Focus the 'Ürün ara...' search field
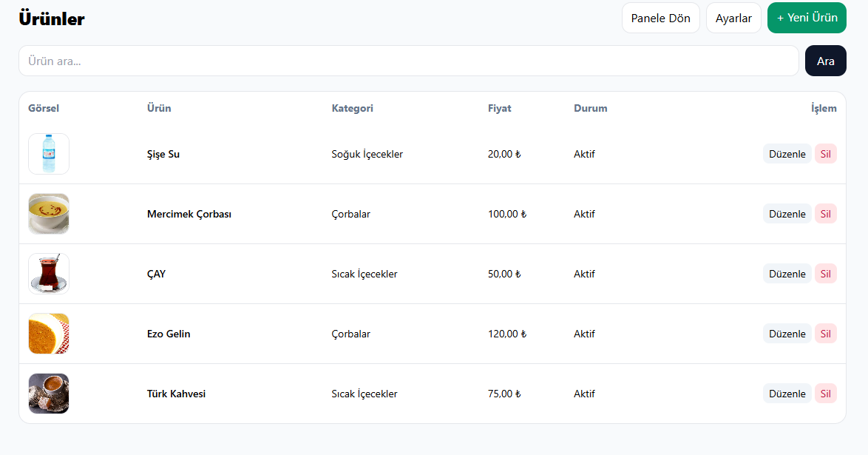The height and width of the screenshot is (455, 868). tap(408, 61)
